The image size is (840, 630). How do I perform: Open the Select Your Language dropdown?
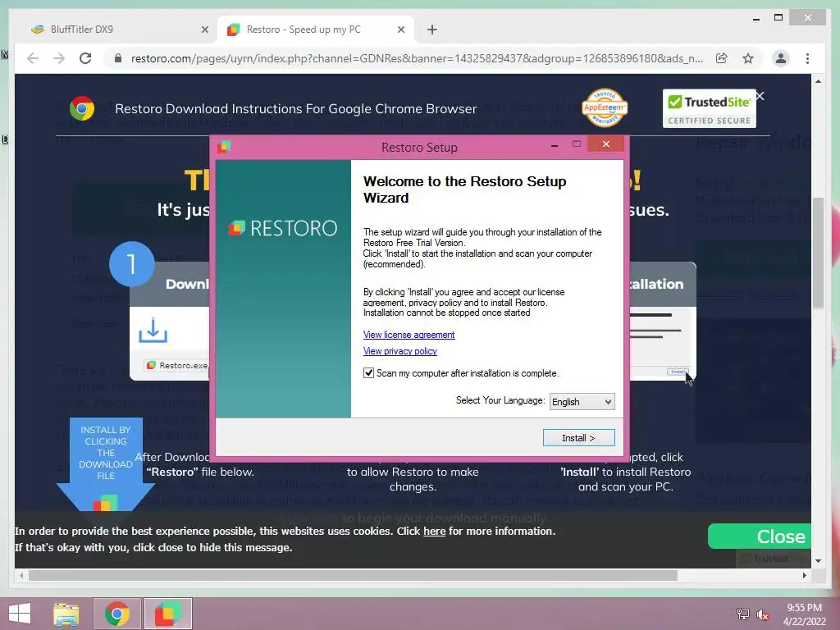[582, 401]
